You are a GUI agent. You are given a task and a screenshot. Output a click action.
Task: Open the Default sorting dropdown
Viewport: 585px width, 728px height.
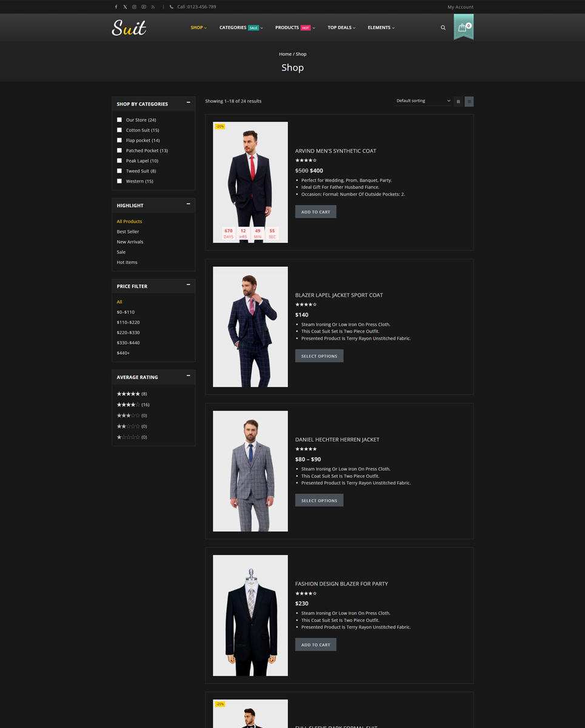point(423,101)
